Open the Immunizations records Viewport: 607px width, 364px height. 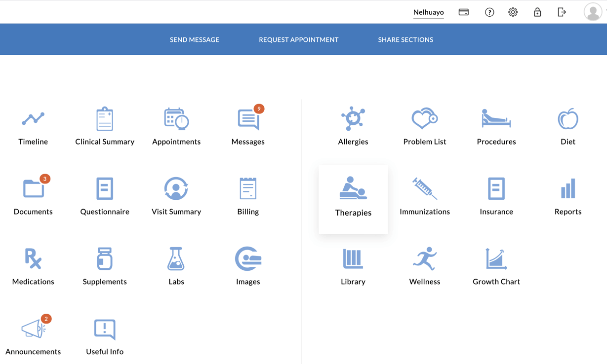tap(424, 196)
